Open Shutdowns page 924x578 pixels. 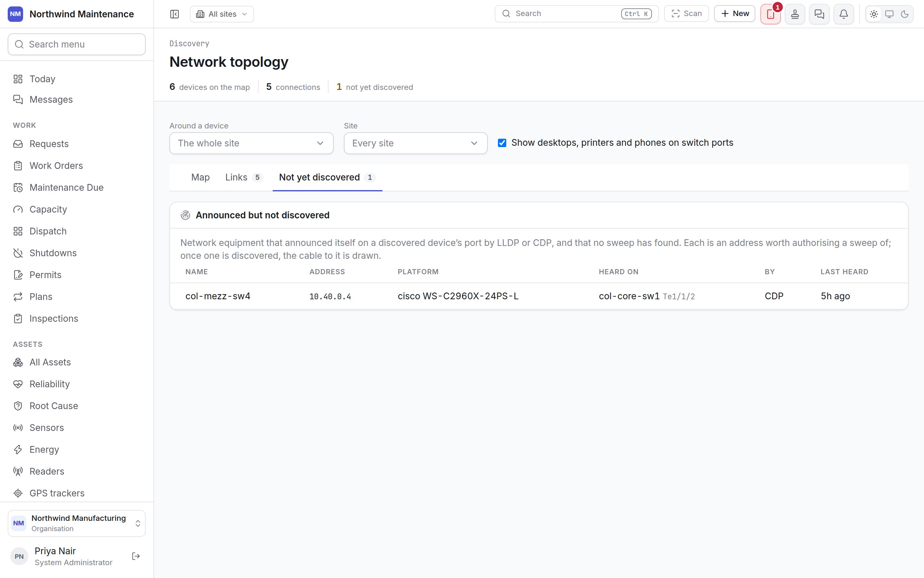77,253
